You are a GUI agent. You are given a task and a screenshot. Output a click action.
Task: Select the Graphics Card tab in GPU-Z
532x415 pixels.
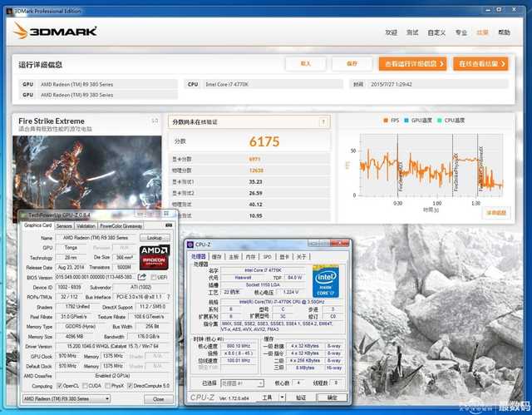click(x=37, y=225)
